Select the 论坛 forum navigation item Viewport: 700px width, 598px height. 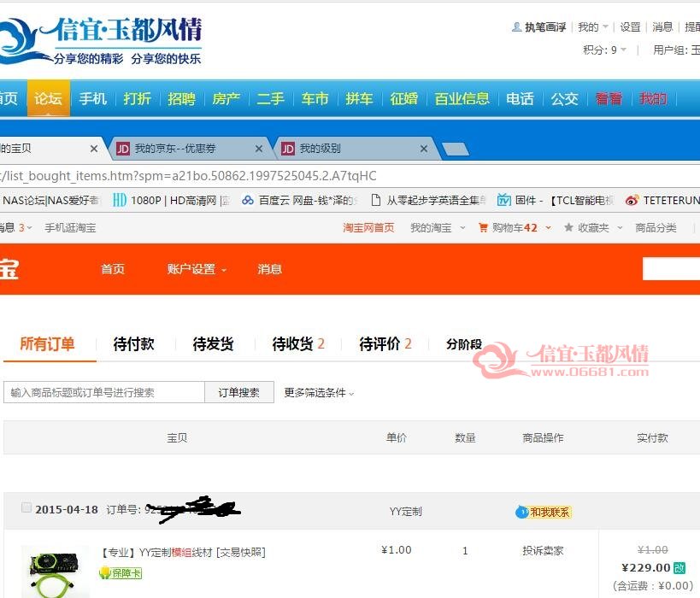pos(48,98)
